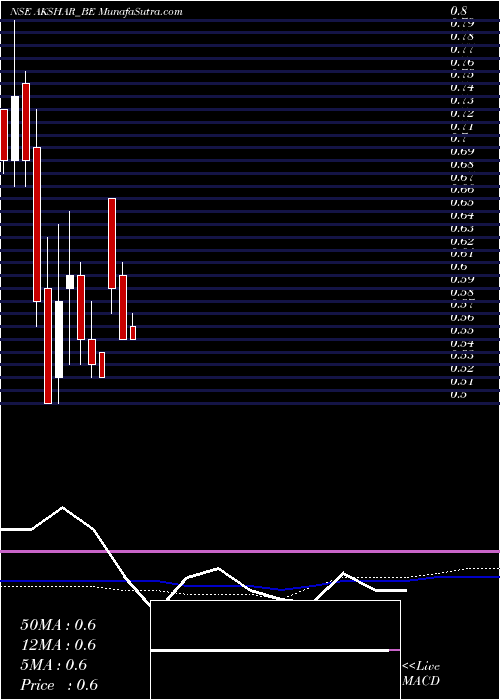The image size is (500, 700).
Task: Click the 0.56 price axis label
Action: point(462,318)
